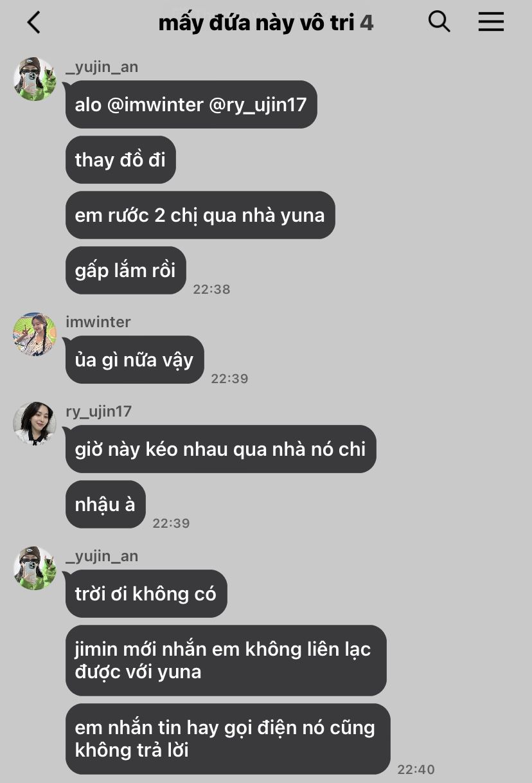Tap the group title "mấy đứa này vô tri"
Screen dimensions: 532x783
pyautogui.click(x=256, y=23)
